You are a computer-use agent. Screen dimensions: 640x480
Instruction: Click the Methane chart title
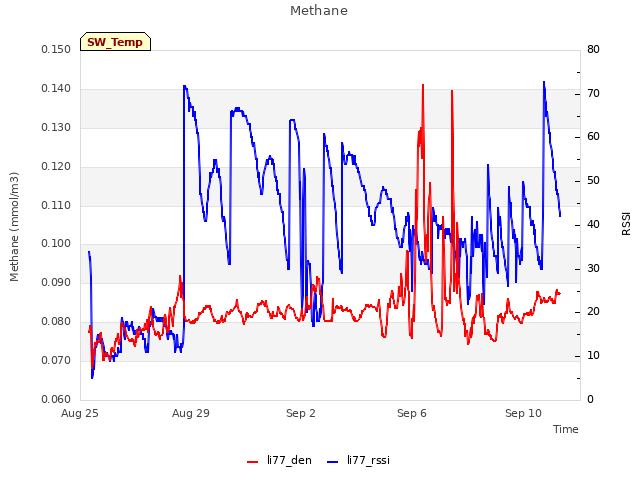point(319,11)
